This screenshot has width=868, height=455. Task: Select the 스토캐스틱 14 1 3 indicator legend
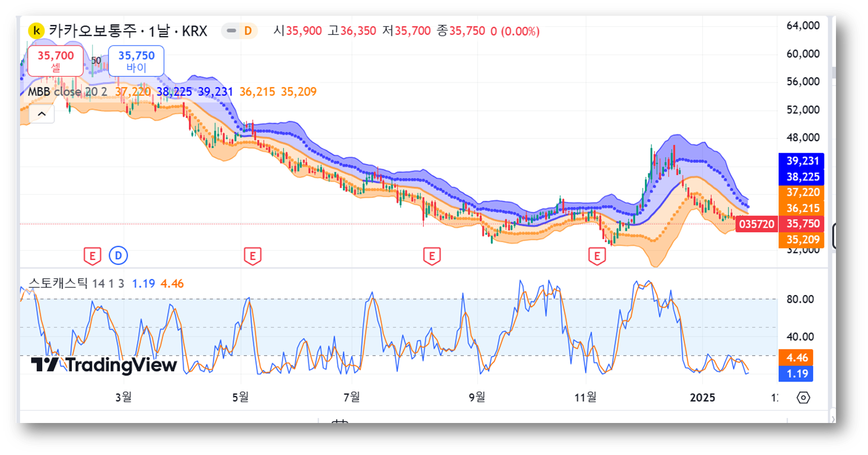pyautogui.click(x=76, y=283)
